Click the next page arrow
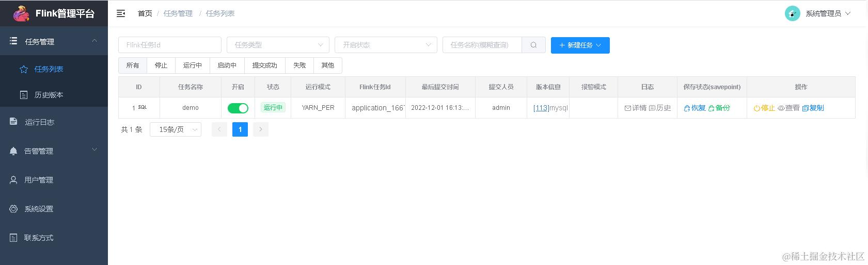The image size is (868, 265). tap(261, 129)
